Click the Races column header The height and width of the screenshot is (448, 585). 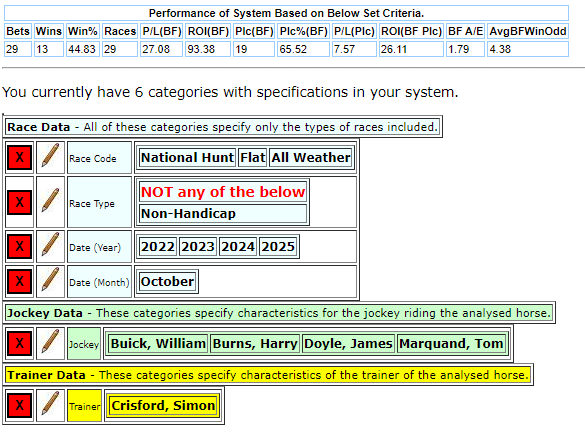pyautogui.click(x=120, y=31)
